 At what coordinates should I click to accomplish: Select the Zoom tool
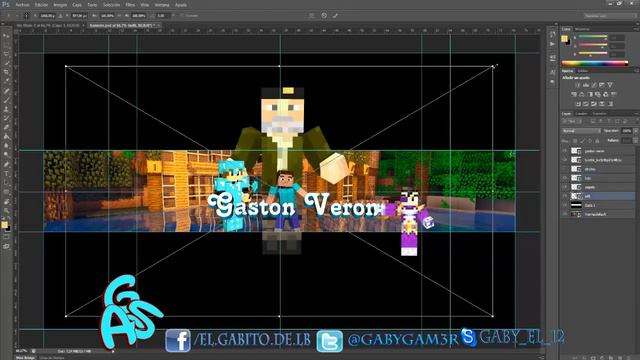coord(6,211)
